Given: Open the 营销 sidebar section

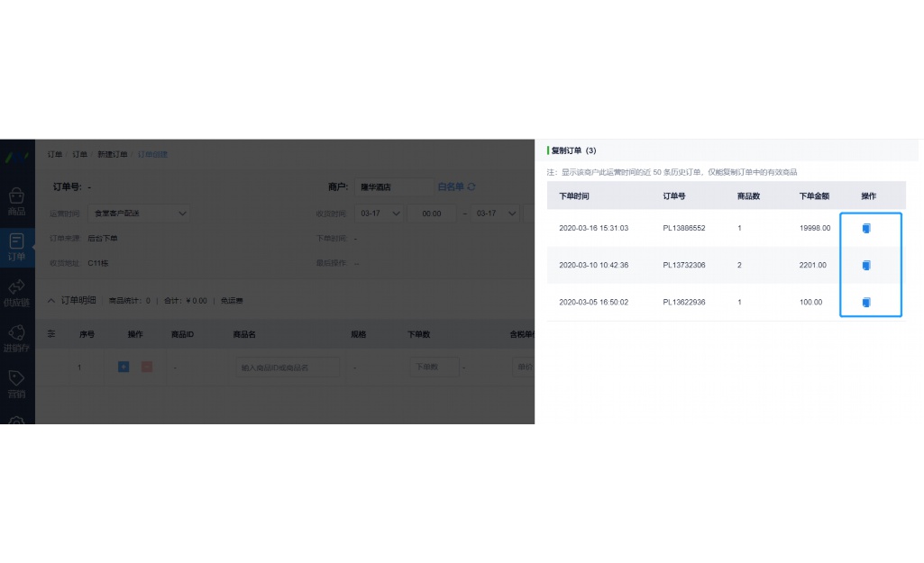Looking at the screenshot, I should point(16,385).
